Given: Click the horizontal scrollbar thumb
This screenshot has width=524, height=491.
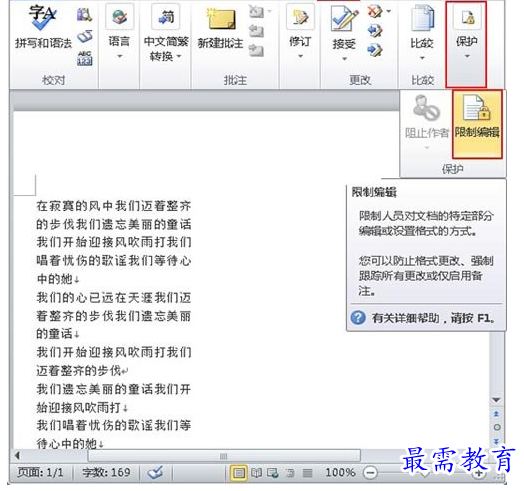Looking at the screenshot, I should [x=224, y=456].
